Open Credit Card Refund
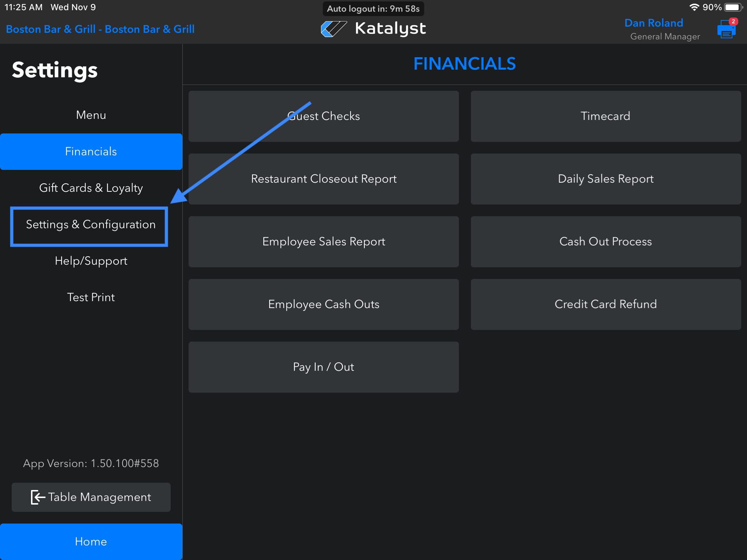Screen dimensions: 747x560 point(605,304)
